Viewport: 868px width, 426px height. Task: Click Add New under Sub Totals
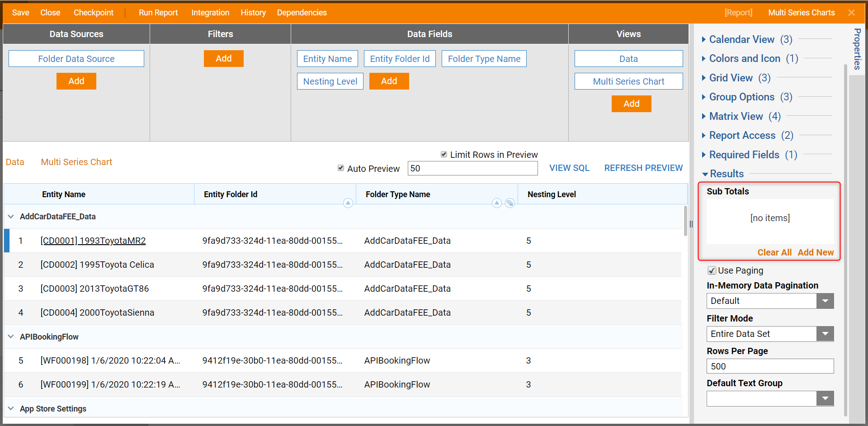pyautogui.click(x=816, y=252)
